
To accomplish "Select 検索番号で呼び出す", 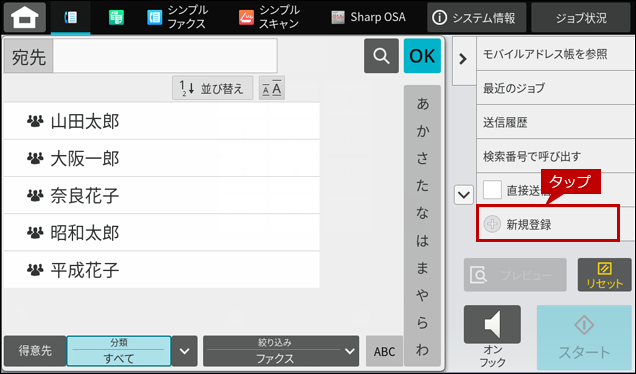I will click(555, 156).
